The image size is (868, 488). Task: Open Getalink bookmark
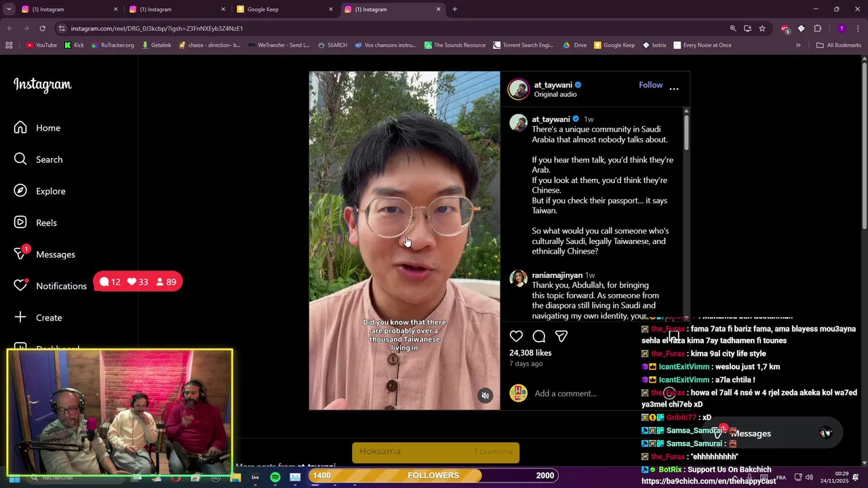156,45
